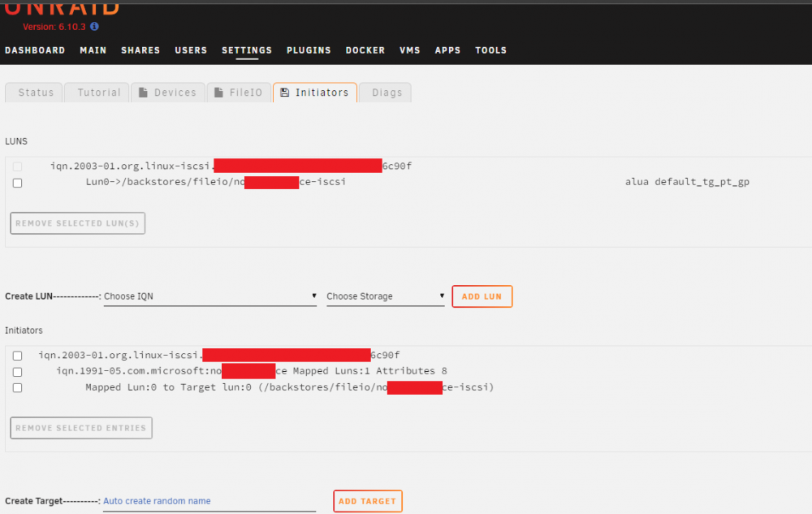Click the Lun0->/backstores/fileio path text
The width and height of the screenshot is (812, 514).
point(215,182)
